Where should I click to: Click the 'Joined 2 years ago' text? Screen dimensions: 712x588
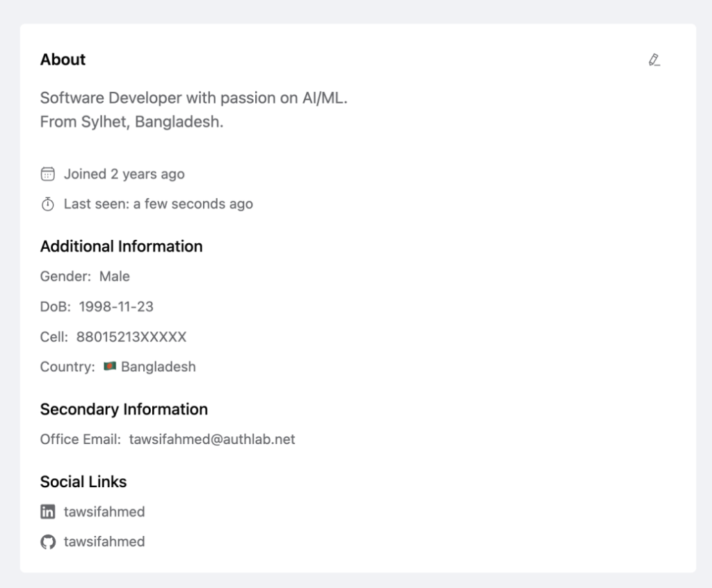124,174
